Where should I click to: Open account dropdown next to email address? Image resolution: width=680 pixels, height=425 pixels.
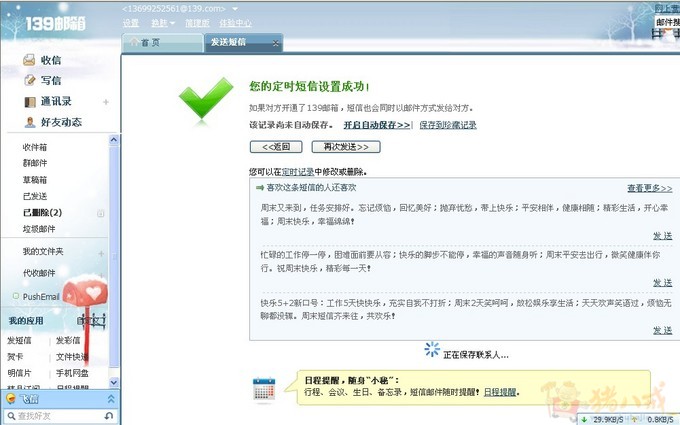pyautogui.click(x=235, y=9)
